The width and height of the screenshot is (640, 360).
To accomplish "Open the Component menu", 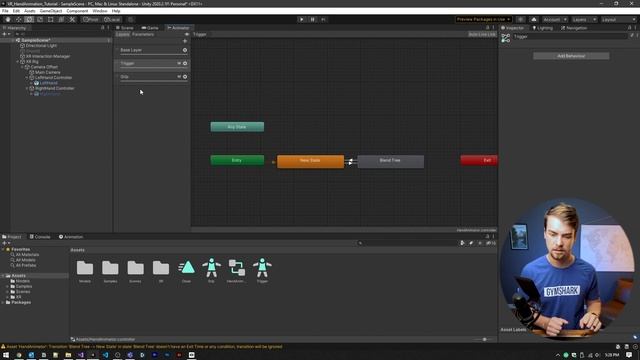I will 77,11.
